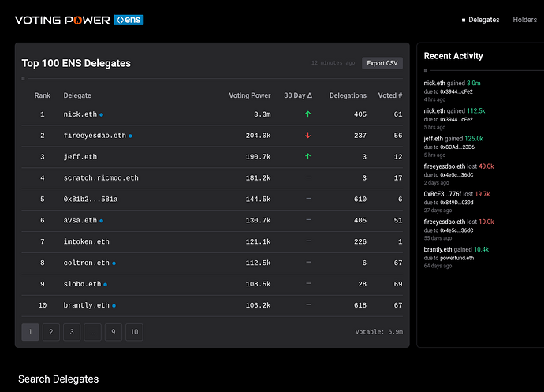The image size is (544, 392).
Task: Open 0xBcE3...776f lost 19.7k activity entry
Action: click(x=456, y=202)
